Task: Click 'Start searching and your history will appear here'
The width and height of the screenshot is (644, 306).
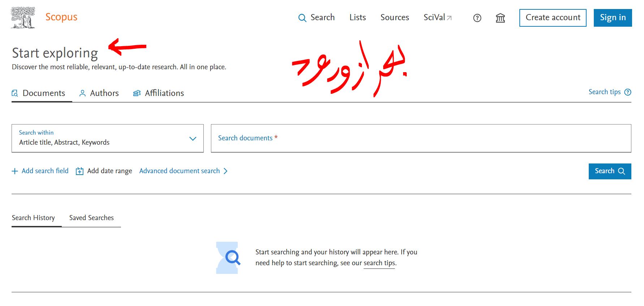Action: [x=327, y=252]
